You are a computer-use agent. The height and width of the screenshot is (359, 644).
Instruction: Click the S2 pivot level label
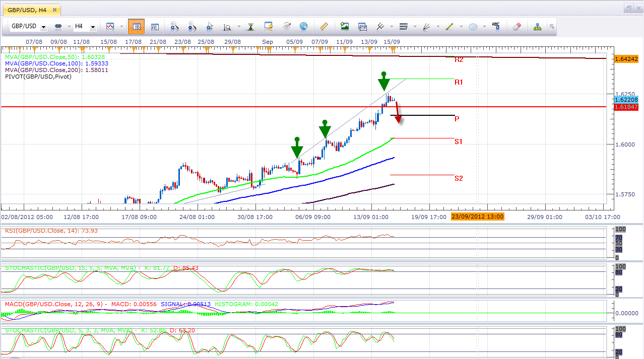(459, 178)
